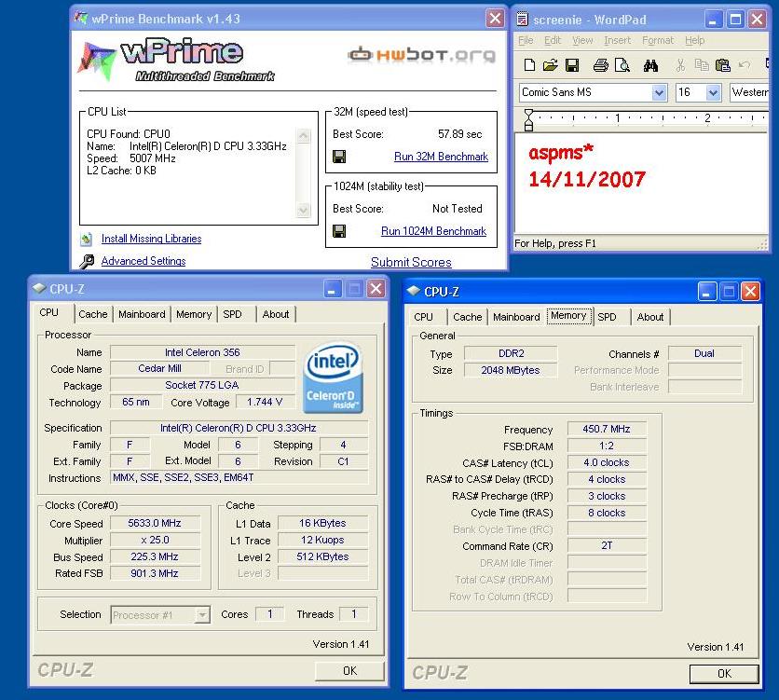
Task: Click the WordPad ruler indent marker
Action: [x=528, y=121]
